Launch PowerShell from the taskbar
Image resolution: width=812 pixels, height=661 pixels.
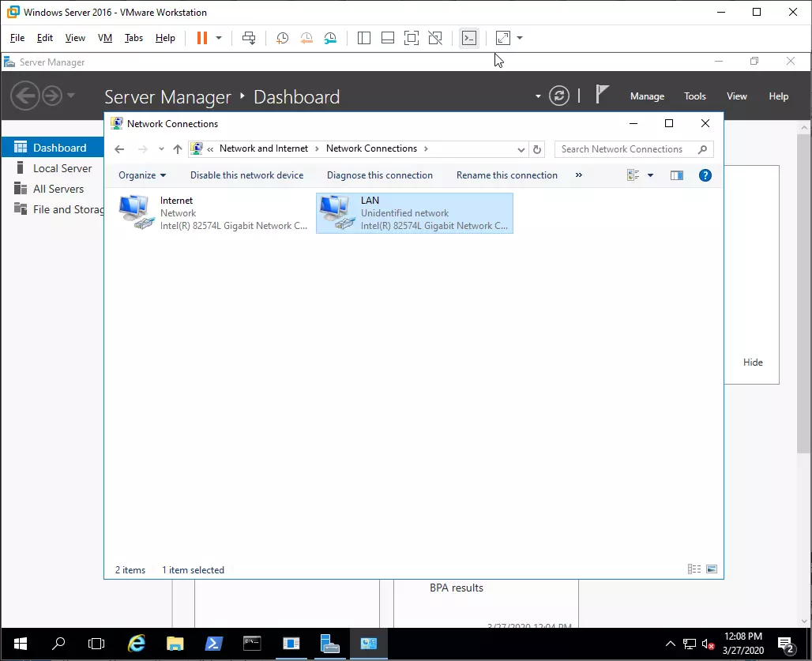pyautogui.click(x=214, y=644)
